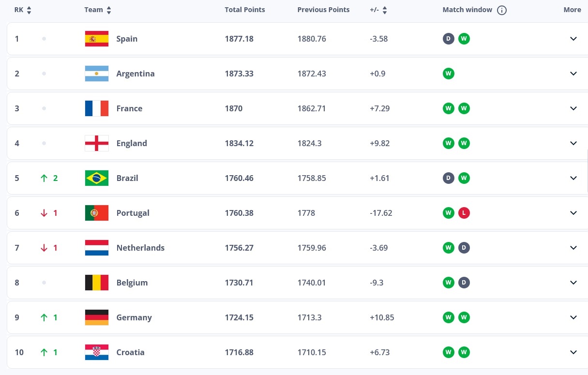Sort teams alphabetically using Team sort control
588x375 pixels.
pos(107,10)
